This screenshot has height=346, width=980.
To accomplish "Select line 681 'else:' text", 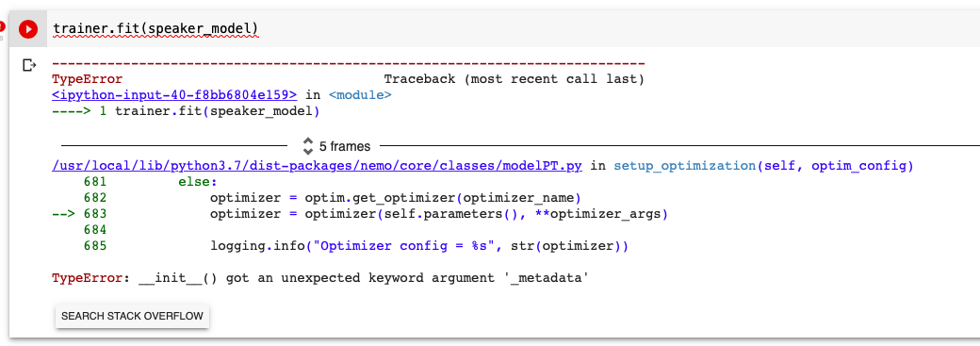I will pos(198,182).
